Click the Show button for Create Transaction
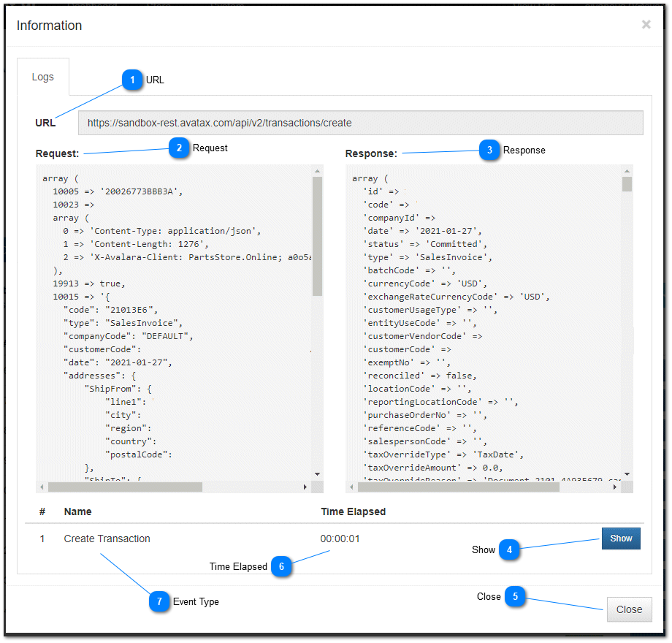Viewport: 672px width, 643px height. (621, 538)
